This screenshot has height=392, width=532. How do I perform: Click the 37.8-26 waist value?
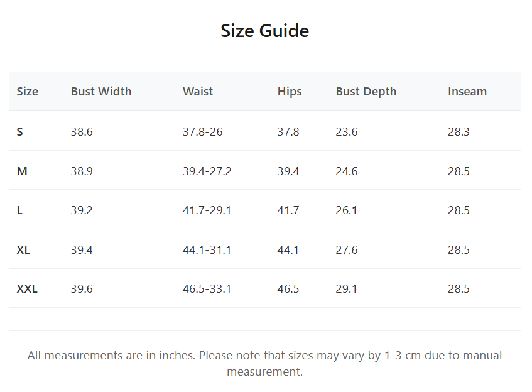[x=202, y=131]
